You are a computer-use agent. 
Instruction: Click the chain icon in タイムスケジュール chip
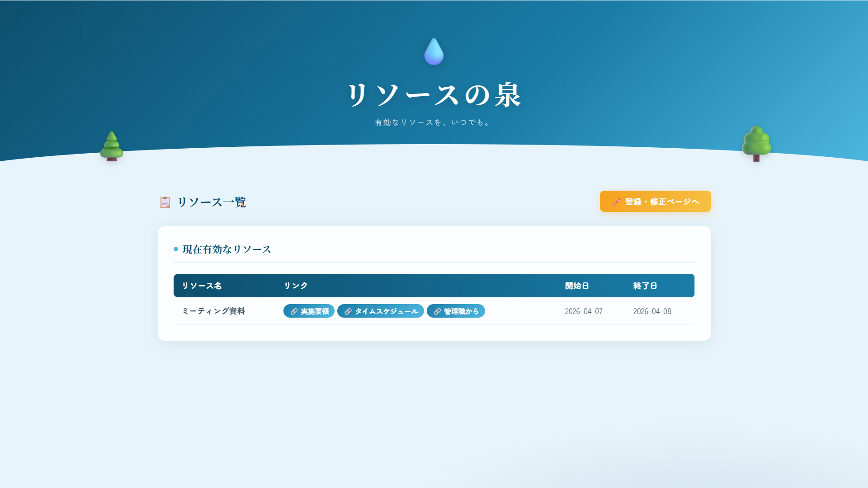pyautogui.click(x=348, y=311)
